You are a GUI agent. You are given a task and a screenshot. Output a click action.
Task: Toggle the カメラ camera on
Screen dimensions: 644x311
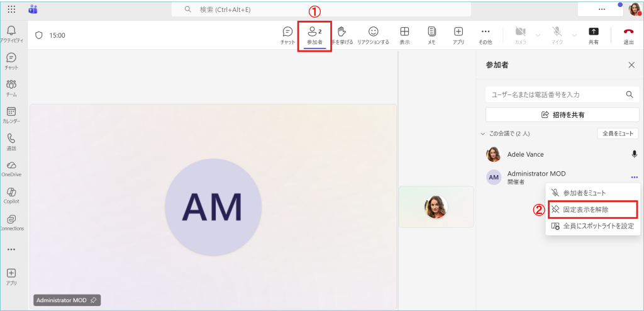pyautogui.click(x=520, y=35)
